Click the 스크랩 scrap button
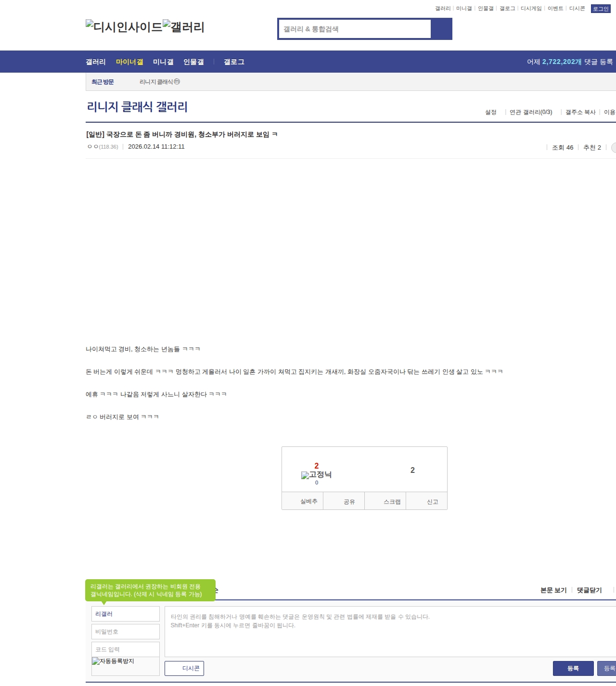 point(385,501)
